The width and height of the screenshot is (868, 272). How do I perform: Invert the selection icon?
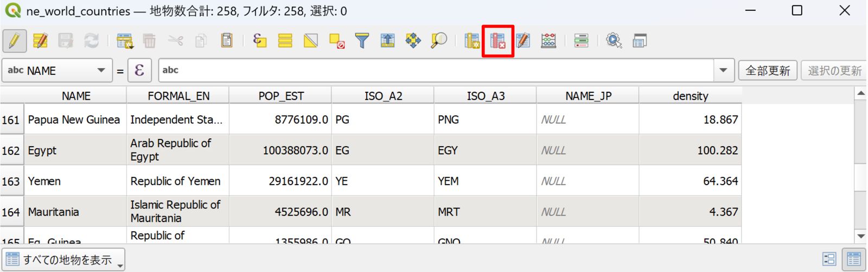311,41
